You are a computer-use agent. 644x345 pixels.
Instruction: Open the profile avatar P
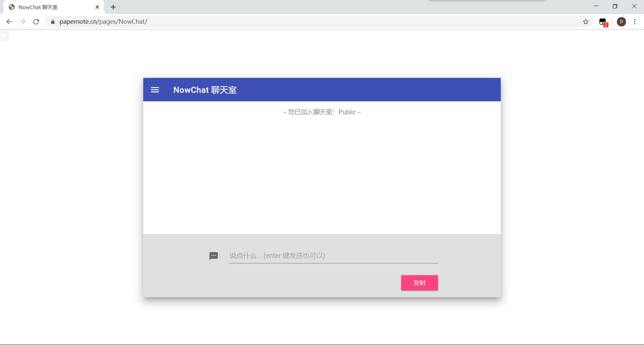tap(621, 22)
